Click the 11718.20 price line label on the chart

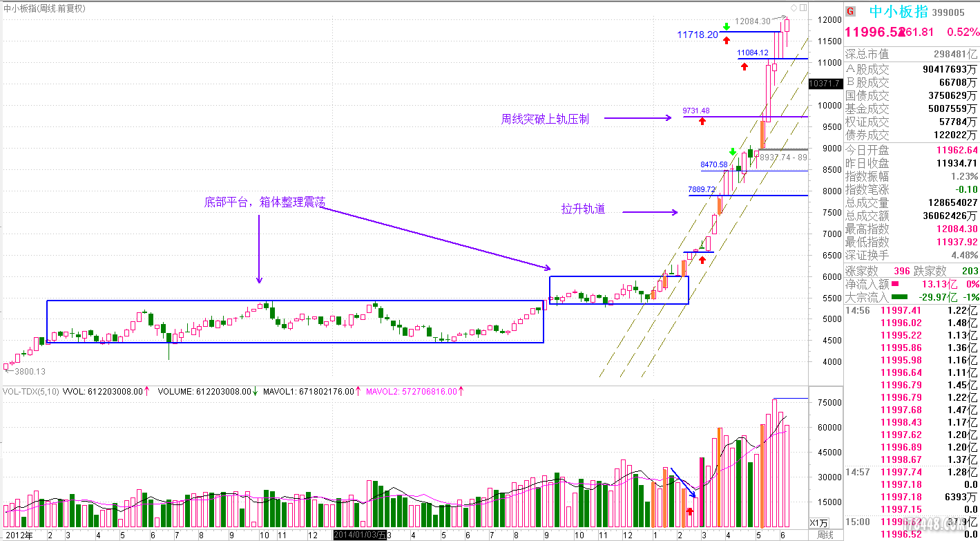click(698, 34)
